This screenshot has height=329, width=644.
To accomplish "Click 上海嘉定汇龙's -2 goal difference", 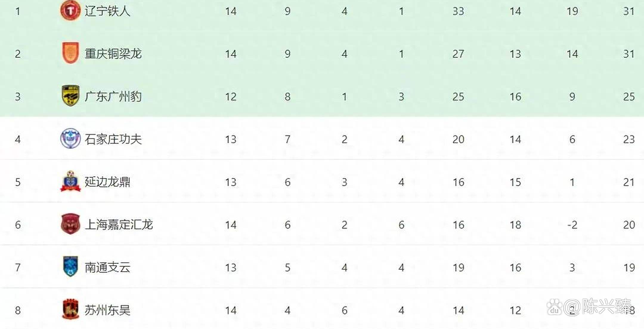I will point(572,225).
